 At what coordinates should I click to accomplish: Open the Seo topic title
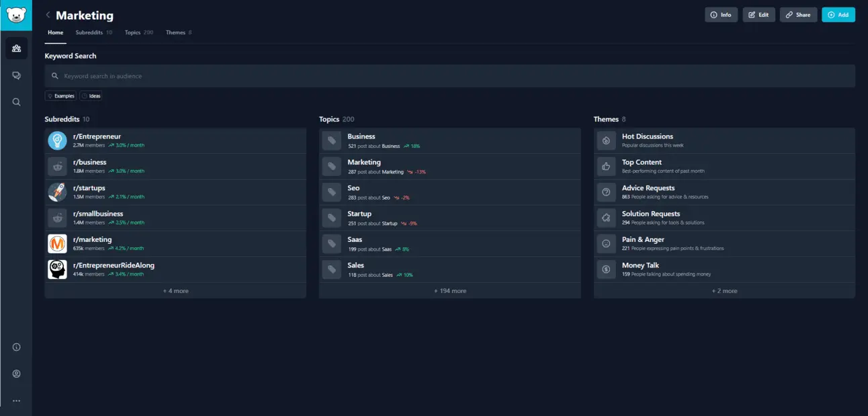tap(353, 188)
